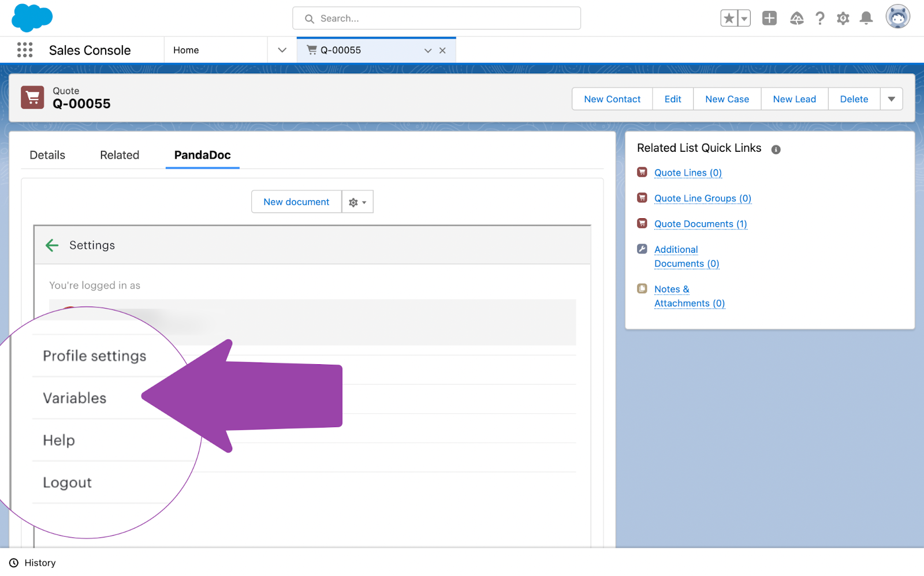Click the New Contact button
This screenshot has width=924, height=576.
coord(612,99)
